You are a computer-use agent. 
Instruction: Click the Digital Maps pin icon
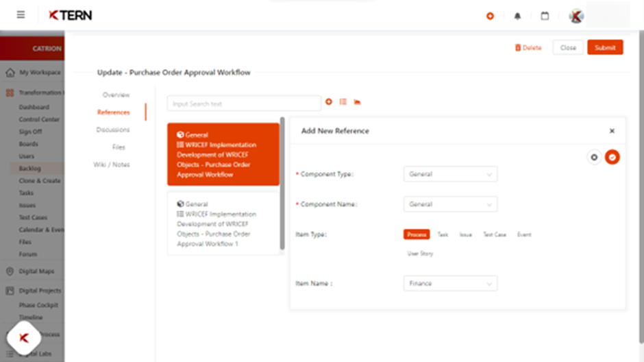coord(10,271)
